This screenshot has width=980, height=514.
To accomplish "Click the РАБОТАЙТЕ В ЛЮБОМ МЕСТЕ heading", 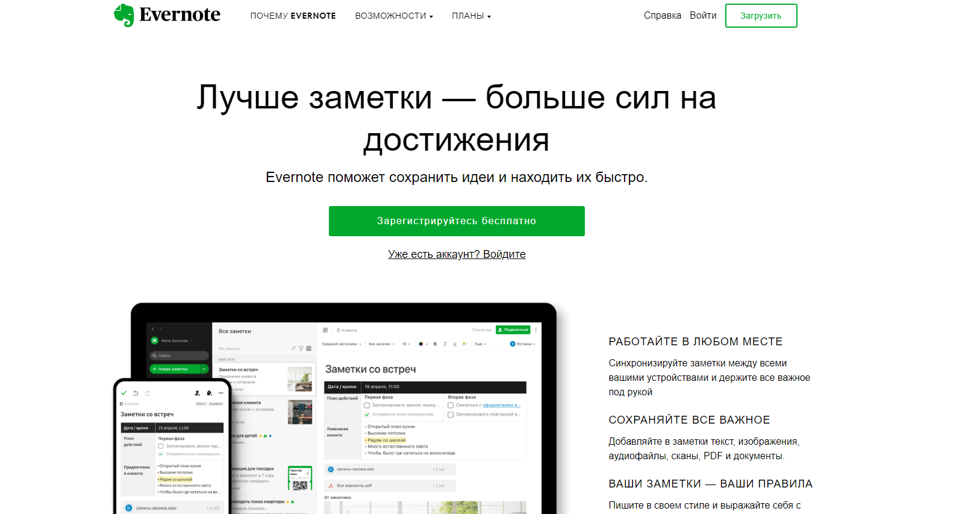I will [x=696, y=342].
